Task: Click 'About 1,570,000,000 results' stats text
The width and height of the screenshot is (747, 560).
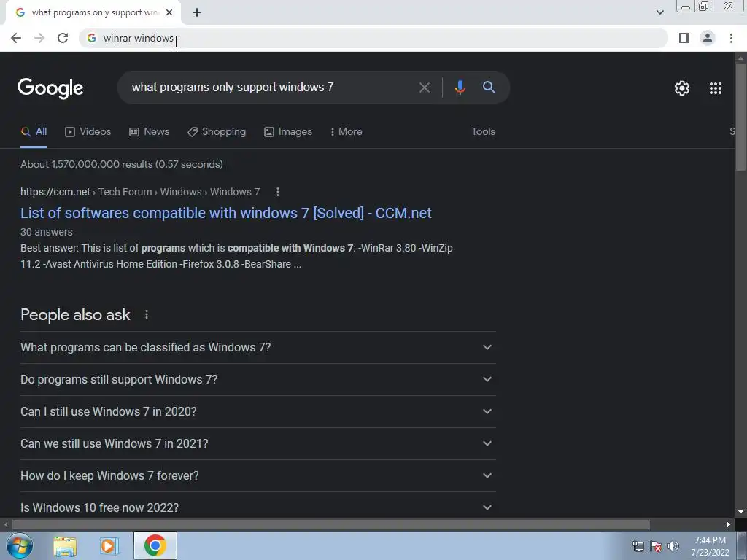Action: [x=122, y=164]
